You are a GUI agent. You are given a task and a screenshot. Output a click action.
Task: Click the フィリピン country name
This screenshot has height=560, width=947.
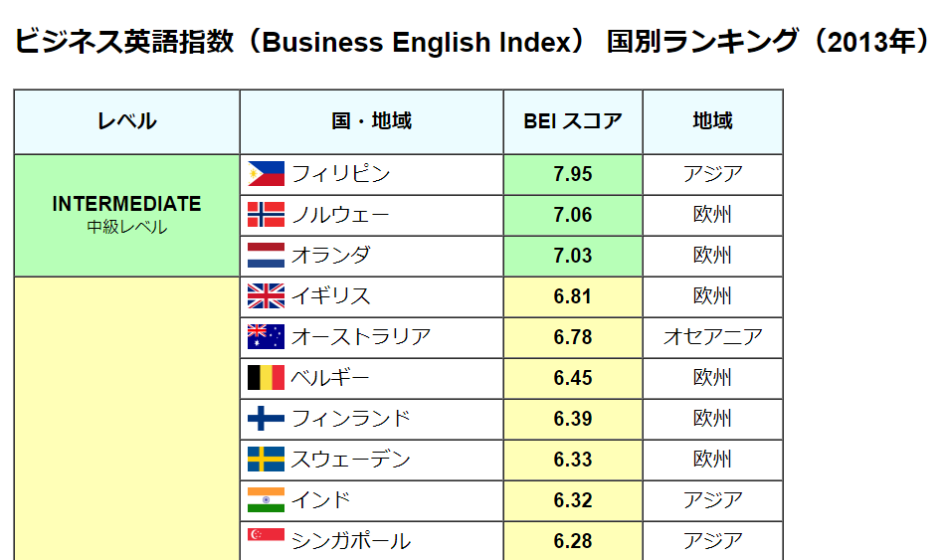coord(340,174)
